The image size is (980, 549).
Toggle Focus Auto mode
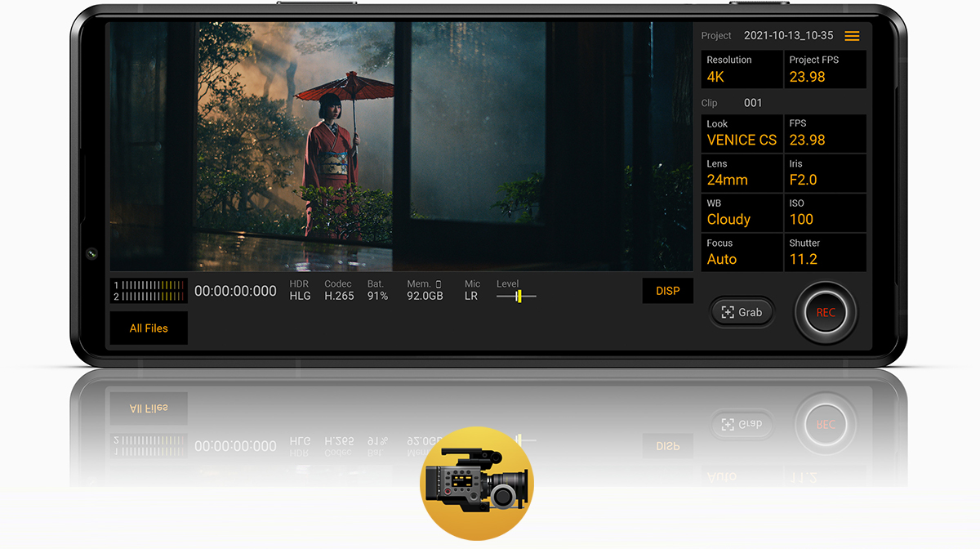coord(742,252)
